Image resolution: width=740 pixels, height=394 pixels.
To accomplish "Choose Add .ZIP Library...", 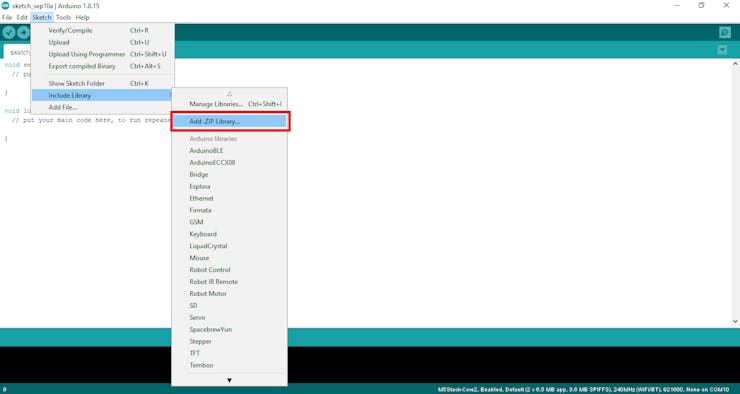I will point(229,121).
